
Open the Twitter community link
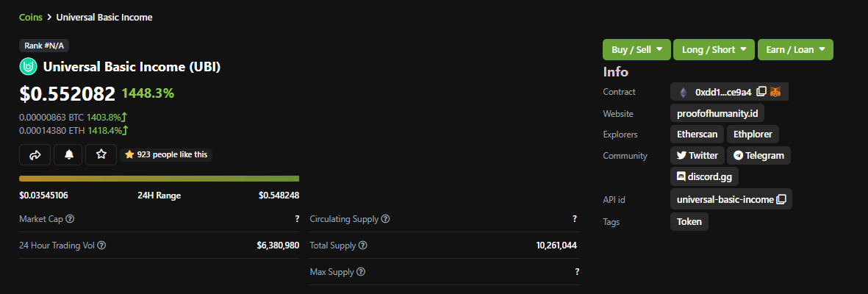697,156
